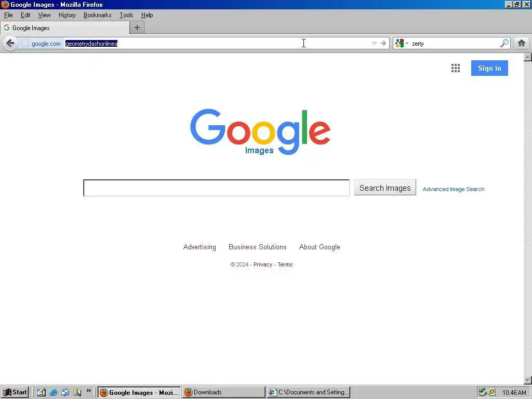Open the File menu
Screen dimensions: 532x399
(8, 15)
